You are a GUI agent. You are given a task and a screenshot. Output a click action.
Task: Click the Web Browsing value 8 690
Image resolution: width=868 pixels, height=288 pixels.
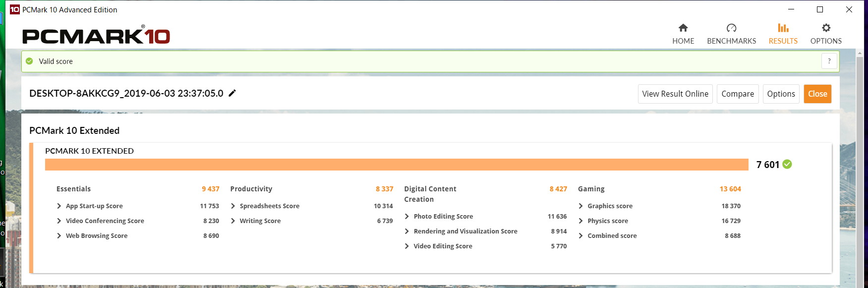[211, 236]
